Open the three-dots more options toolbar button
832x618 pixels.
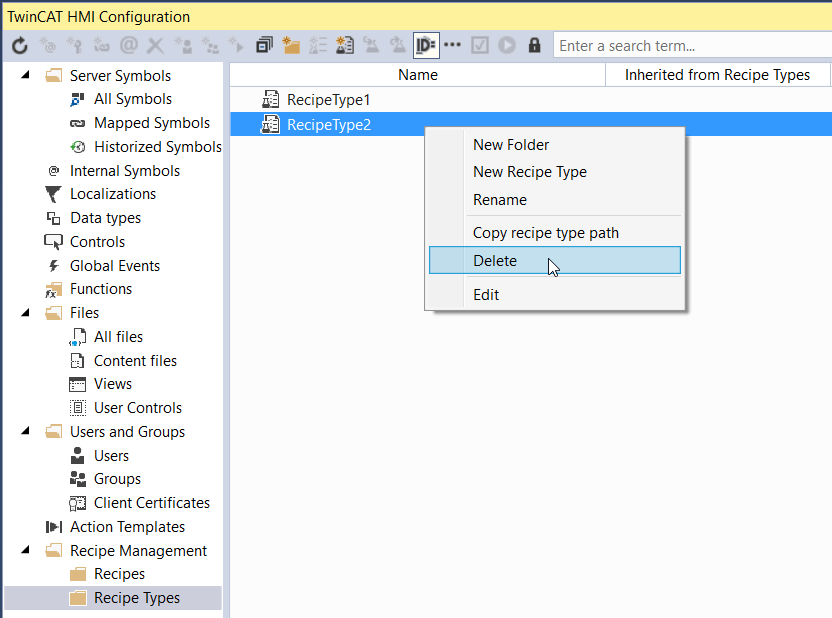click(x=452, y=45)
